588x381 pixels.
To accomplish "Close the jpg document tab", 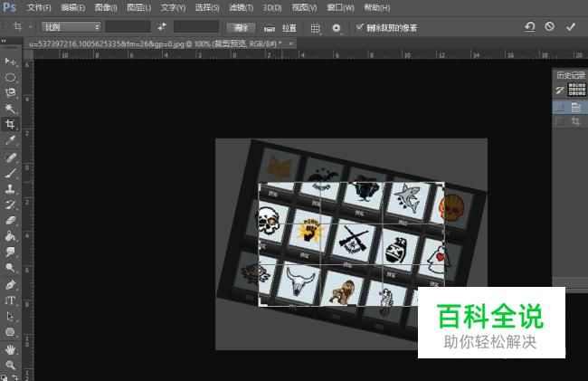I will (290, 43).
